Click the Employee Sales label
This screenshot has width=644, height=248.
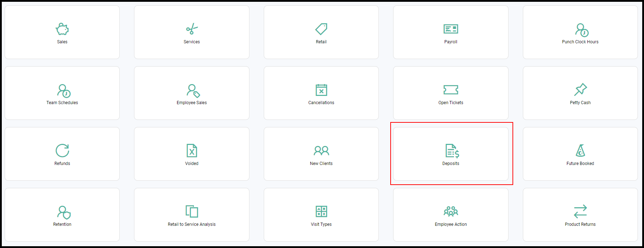click(x=192, y=103)
